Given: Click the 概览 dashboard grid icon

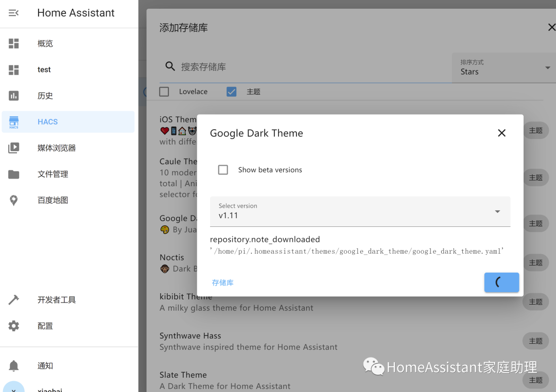Looking at the screenshot, I should tap(13, 44).
